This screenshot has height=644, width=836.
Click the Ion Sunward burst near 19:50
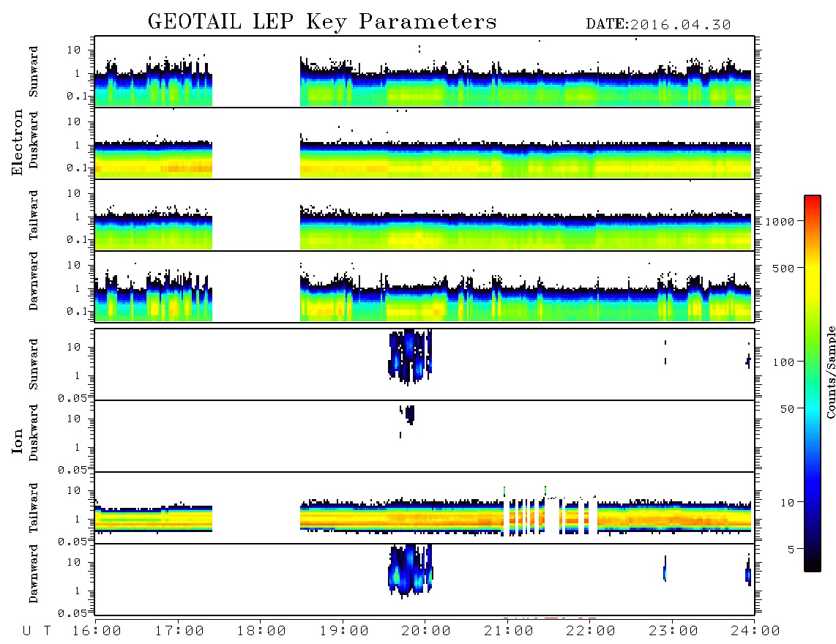pos(409,356)
